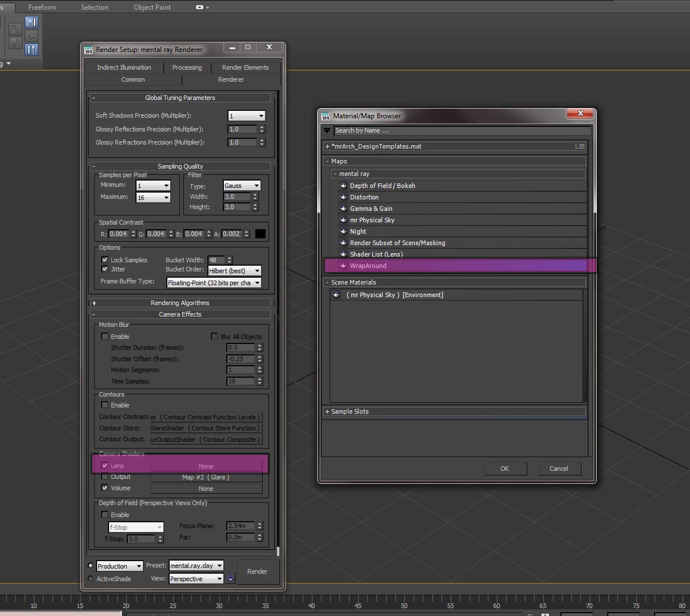This screenshot has height=616, width=690.
Task: Click the Pin Stack icon in ribbon
Action: pyautogui.click(x=31, y=36)
